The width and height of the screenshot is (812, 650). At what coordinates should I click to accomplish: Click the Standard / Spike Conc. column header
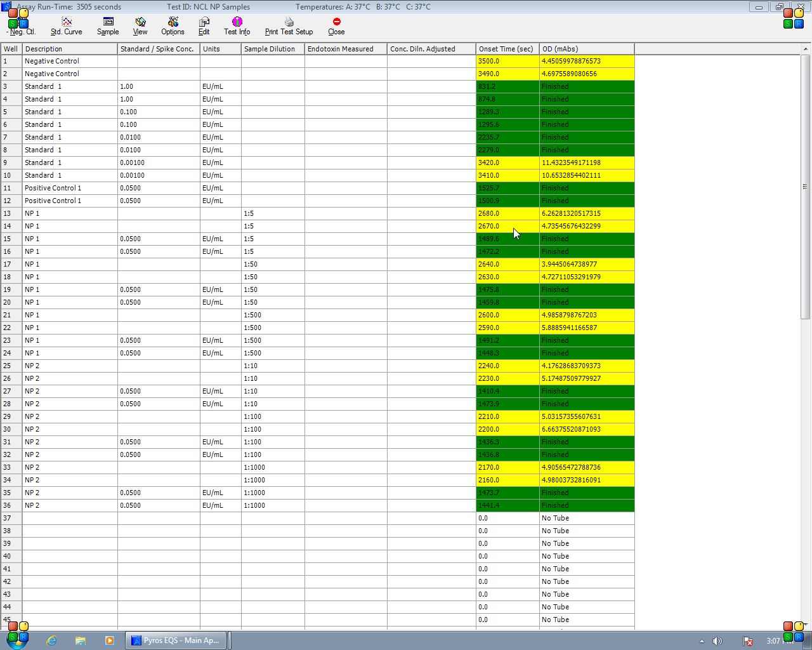(x=159, y=49)
